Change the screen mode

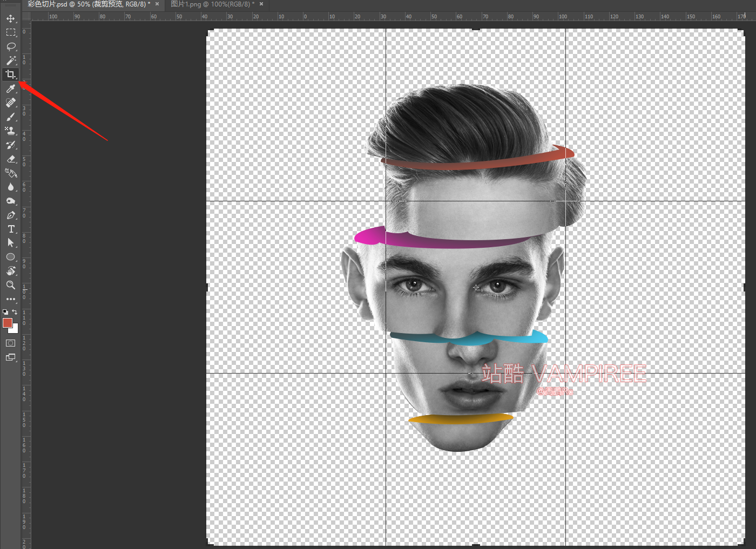point(10,357)
